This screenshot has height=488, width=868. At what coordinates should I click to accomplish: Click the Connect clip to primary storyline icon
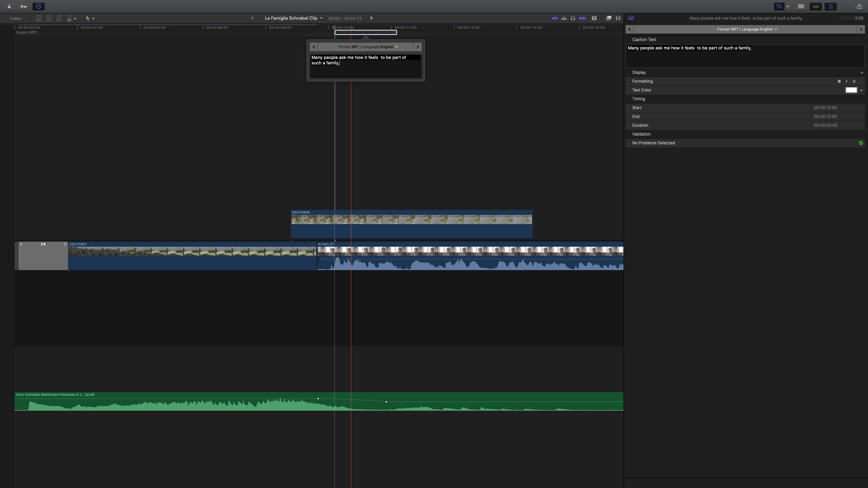click(x=39, y=18)
